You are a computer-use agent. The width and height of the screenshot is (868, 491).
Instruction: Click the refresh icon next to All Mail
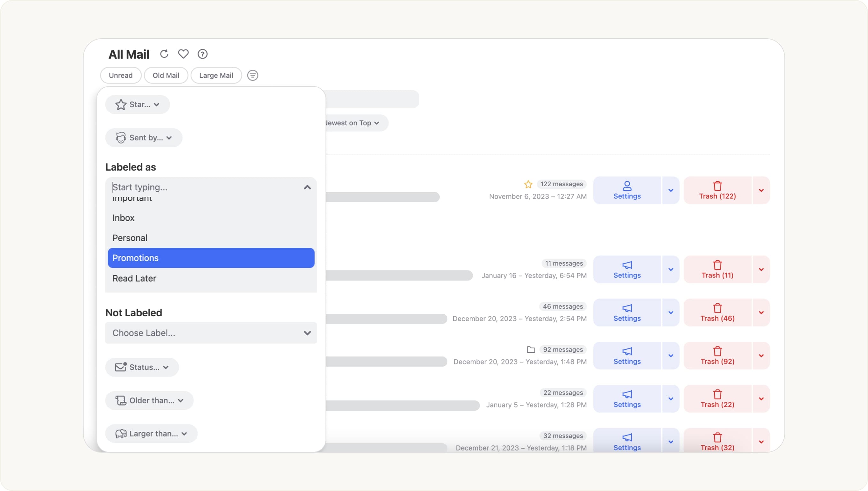[164, 54]
